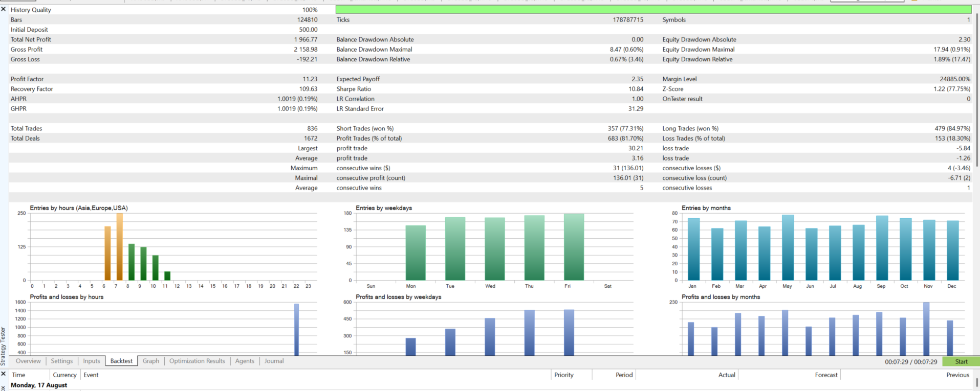Viewport: 980px width, 391px height.
Task: Click the Initial Deposit value 500.00
Action: coord(308,30)
